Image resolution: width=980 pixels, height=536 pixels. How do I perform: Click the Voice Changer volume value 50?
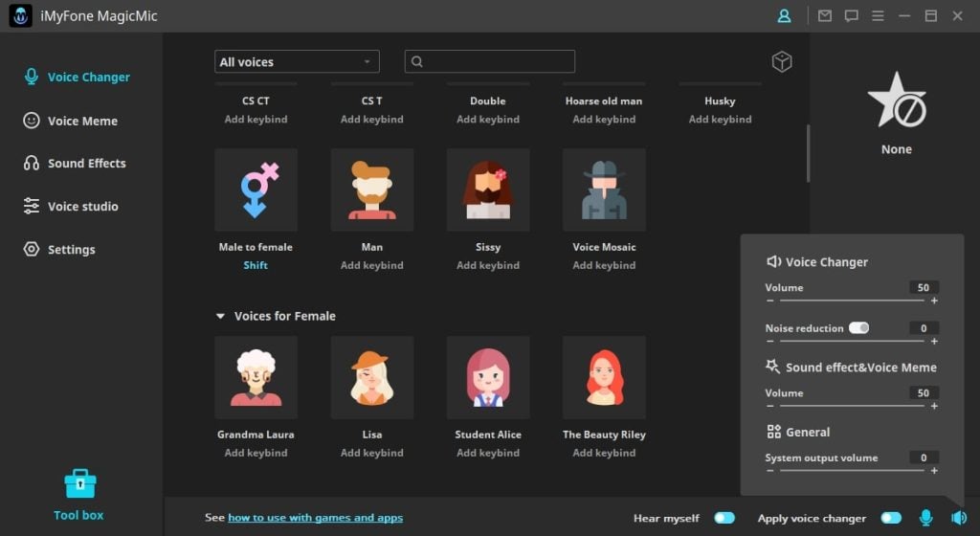(924, 287)
